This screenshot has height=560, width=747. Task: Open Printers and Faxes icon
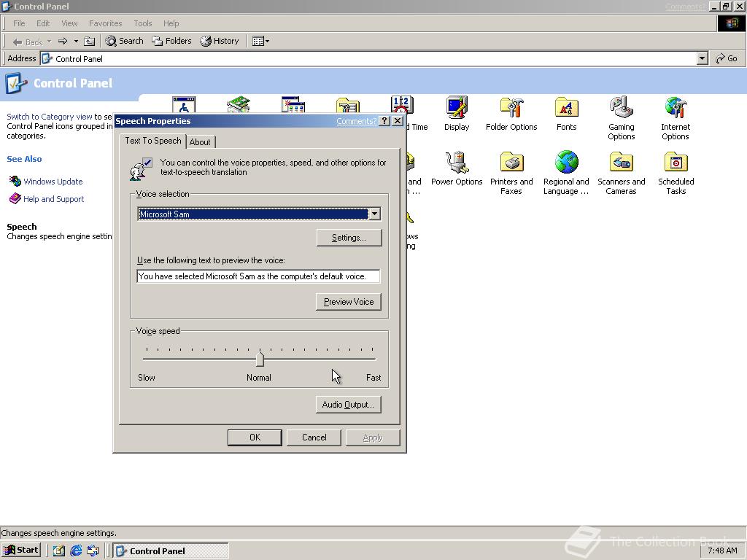[x=511, y=173]
